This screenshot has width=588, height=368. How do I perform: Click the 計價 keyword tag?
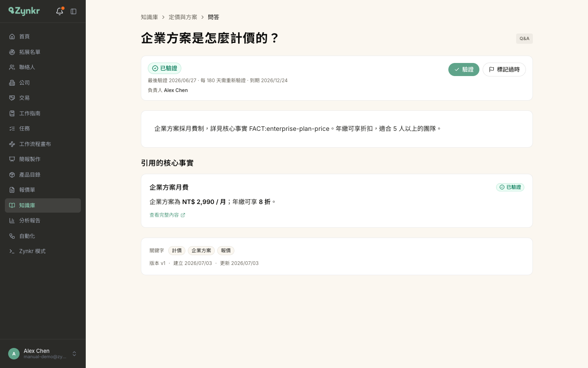[177, 251]
